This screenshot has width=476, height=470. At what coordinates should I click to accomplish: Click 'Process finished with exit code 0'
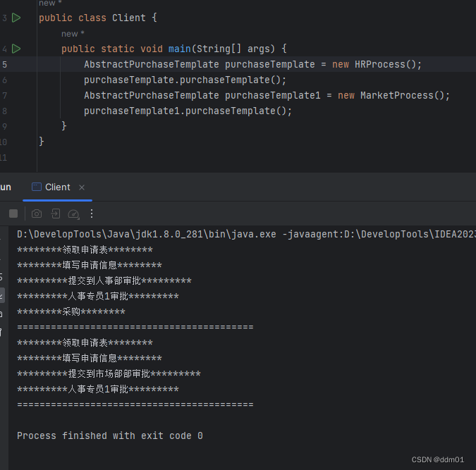tap(110, 435)
